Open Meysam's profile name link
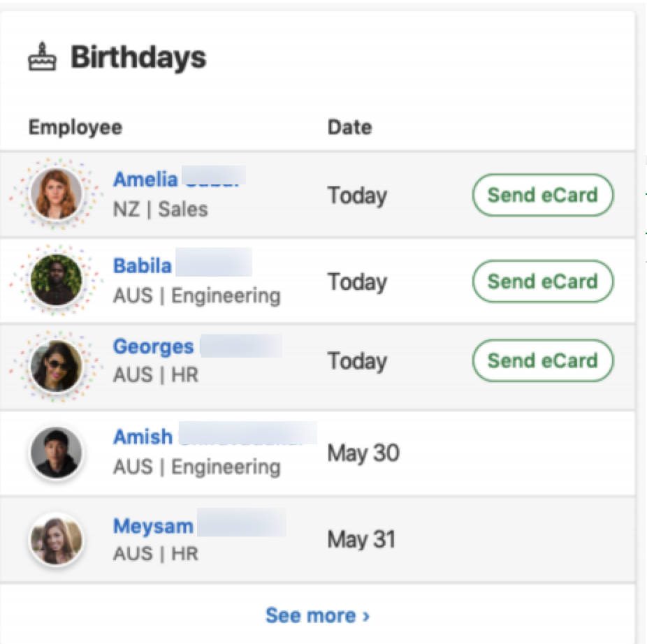647x644 pixels. (x=152, y=526)
